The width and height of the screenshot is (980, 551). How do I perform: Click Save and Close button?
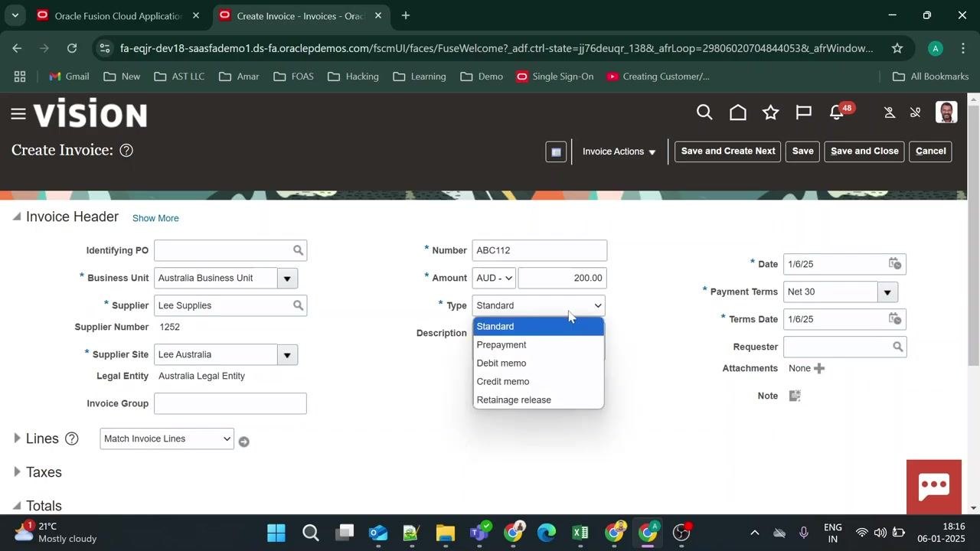click(x=864, y=151)
